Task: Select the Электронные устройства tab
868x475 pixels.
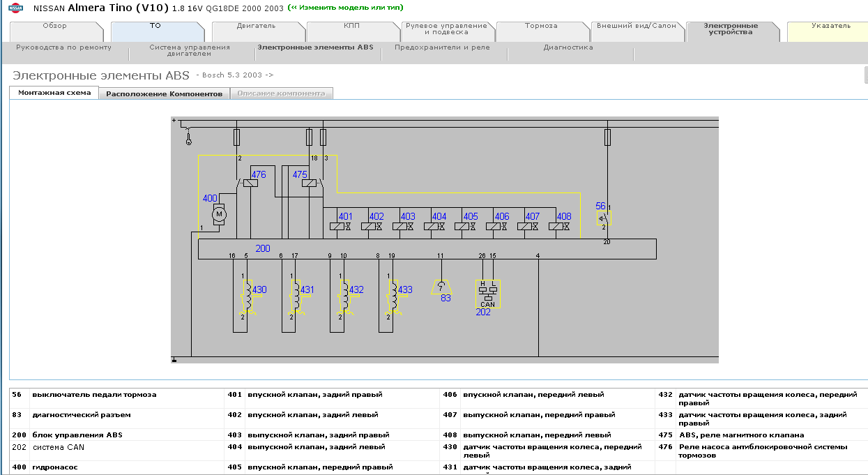Action: [731, 31]
